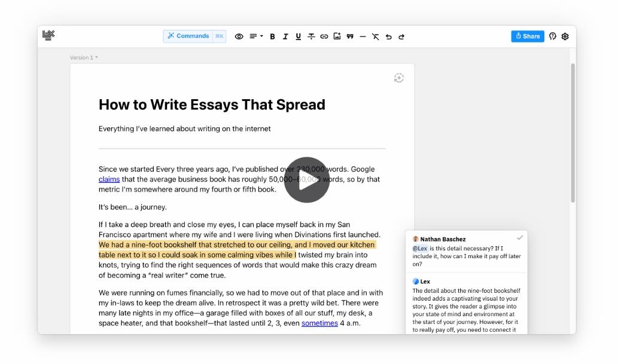Click paragraph starting 'We were running on fumes'
This screenshot has width=618, height=364.
tap(241, 308)
